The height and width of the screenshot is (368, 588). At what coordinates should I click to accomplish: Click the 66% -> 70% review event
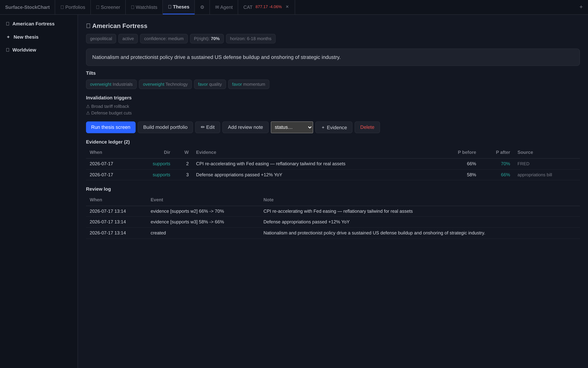[187, 211]
